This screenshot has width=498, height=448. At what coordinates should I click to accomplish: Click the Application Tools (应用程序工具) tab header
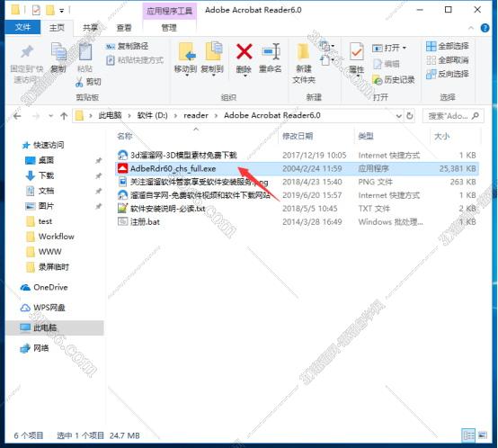170,11
